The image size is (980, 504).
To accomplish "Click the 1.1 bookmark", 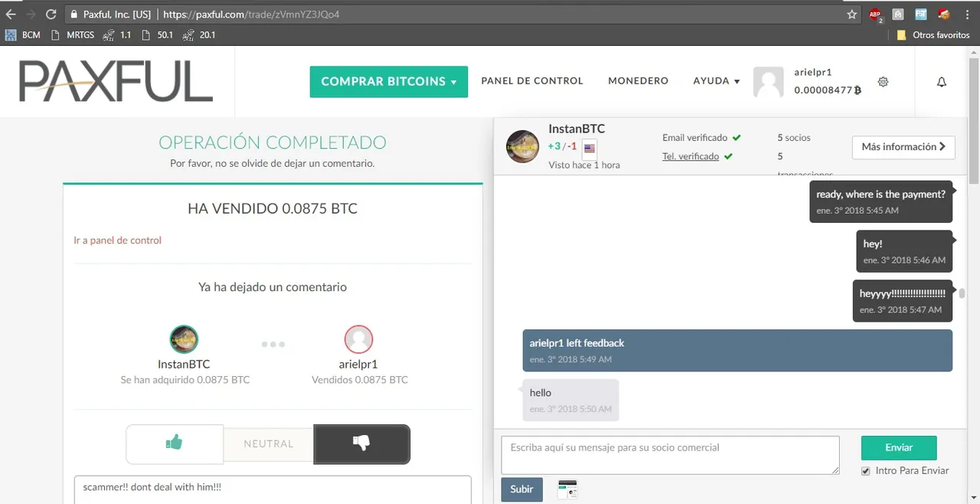I will [x=117, y=34].
